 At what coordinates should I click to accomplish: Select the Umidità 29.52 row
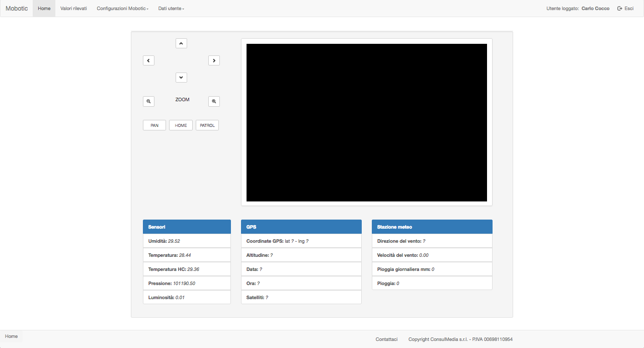click(187, 241)
